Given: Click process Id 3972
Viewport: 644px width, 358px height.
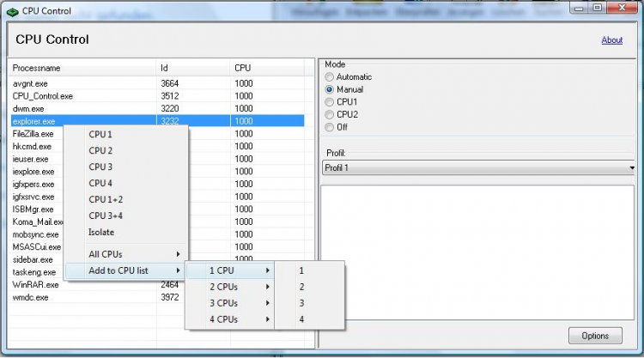Looking at the screenshot, I should tap(170, 297).
